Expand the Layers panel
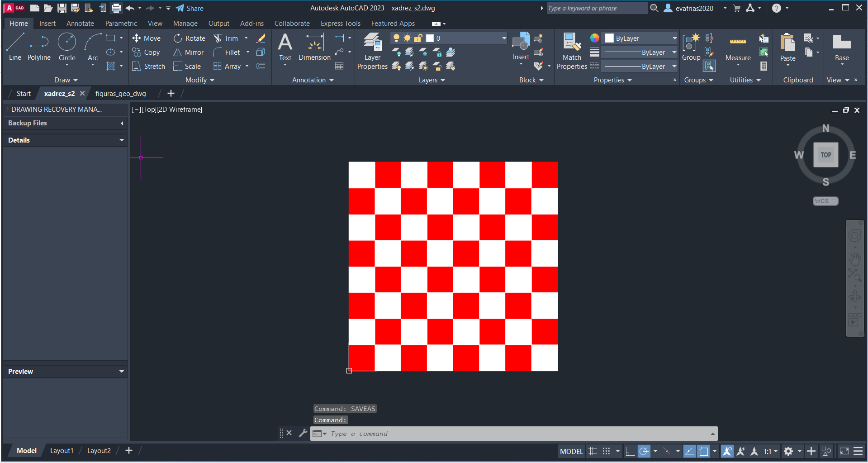Viewport: 868px width, 463px height. (432, 80)
